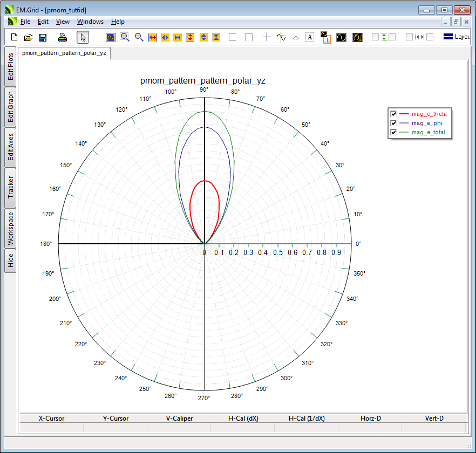Image resolution: width=476 pixels, height=453 pixels.
Task: Uncheck the mag_e_theta trace checkbox
Action: tap(393, 114)
